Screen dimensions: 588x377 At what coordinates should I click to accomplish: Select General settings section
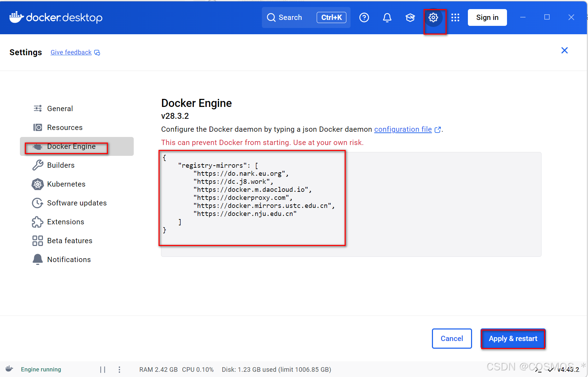point(60,109)
